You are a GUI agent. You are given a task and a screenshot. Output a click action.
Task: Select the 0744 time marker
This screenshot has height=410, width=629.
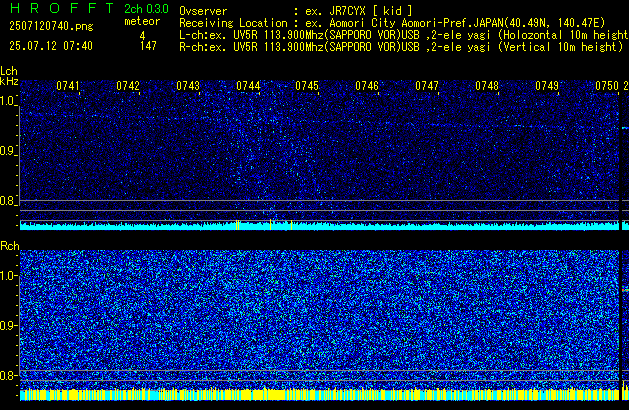pos(248,86)
